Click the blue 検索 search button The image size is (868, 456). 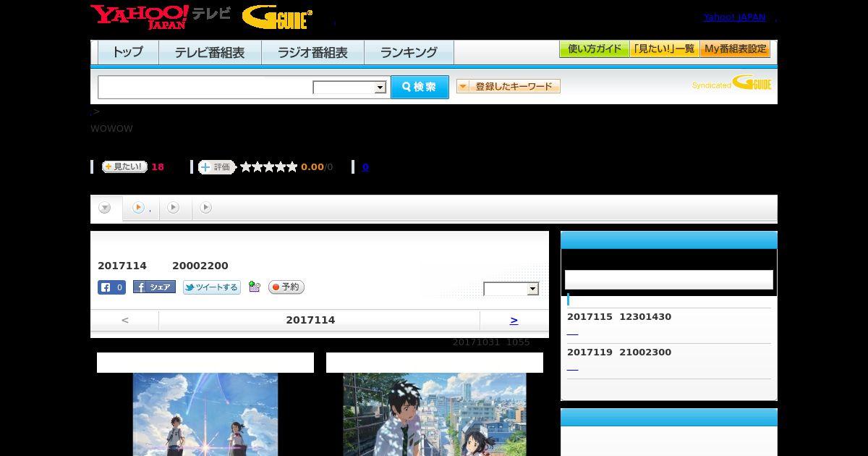coord(420,87)
